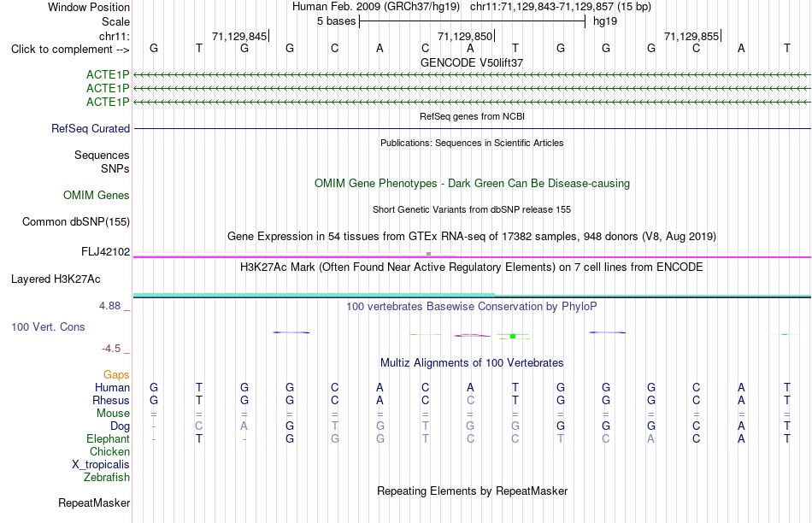Click the GTEx Gene Expression track title
The image size is (812, 523).
click(x=472, y=237)
